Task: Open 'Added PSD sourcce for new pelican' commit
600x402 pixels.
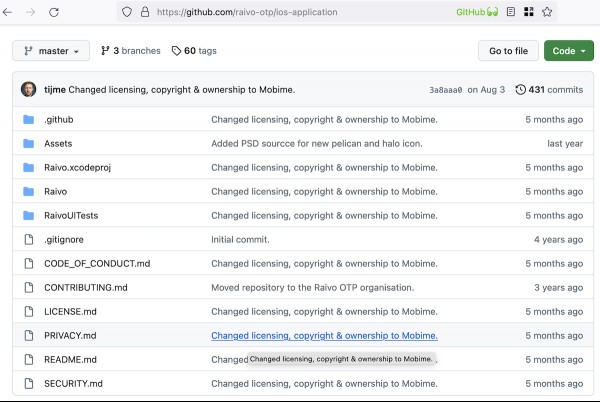Action: coord(317,143)
